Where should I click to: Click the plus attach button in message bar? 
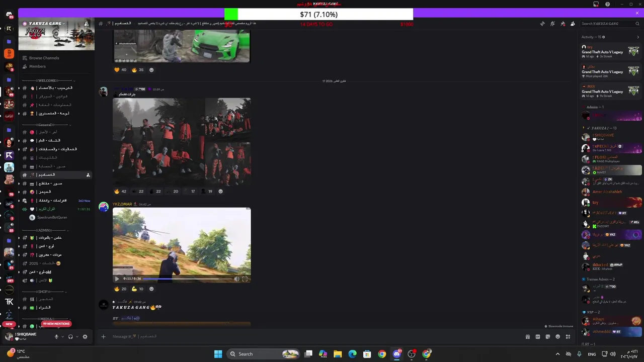103,337
